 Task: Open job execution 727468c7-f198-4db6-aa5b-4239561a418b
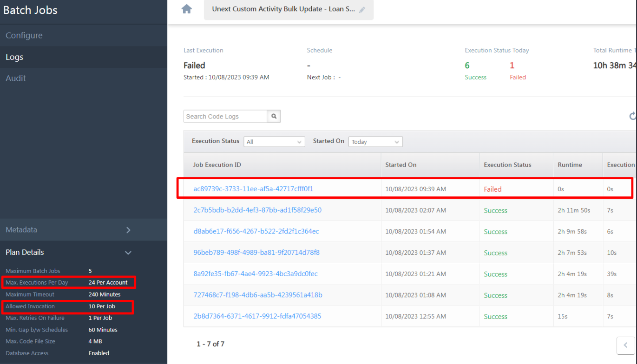[x=258, y=295]
